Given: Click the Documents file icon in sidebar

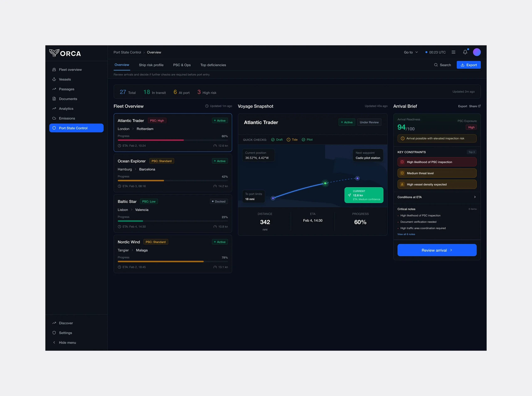Looking at the screenshot, I should [x=54, y=99].
